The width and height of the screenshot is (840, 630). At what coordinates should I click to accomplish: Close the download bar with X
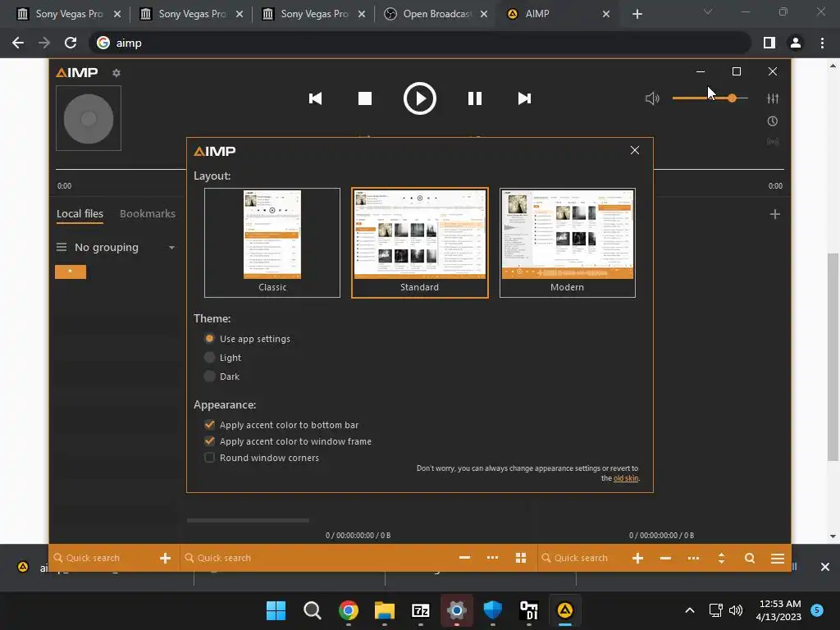click(x=825, y=567)
